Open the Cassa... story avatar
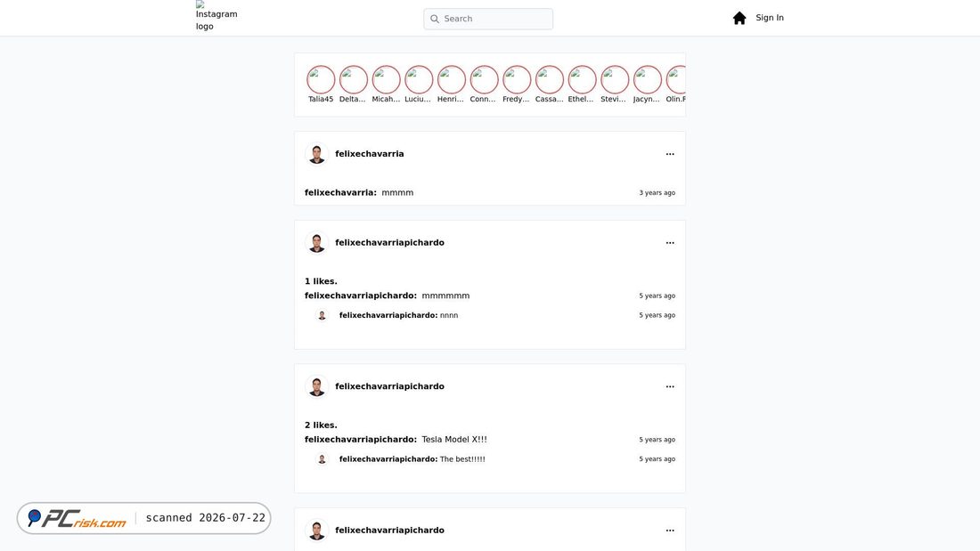Viewport: 980px width, 551px height. [550, 80]
